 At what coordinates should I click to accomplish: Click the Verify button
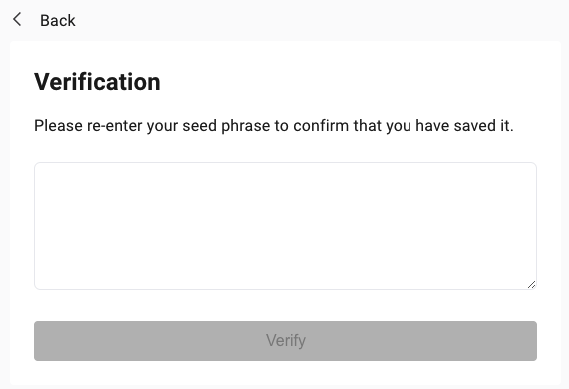click(x=285, y=341)
